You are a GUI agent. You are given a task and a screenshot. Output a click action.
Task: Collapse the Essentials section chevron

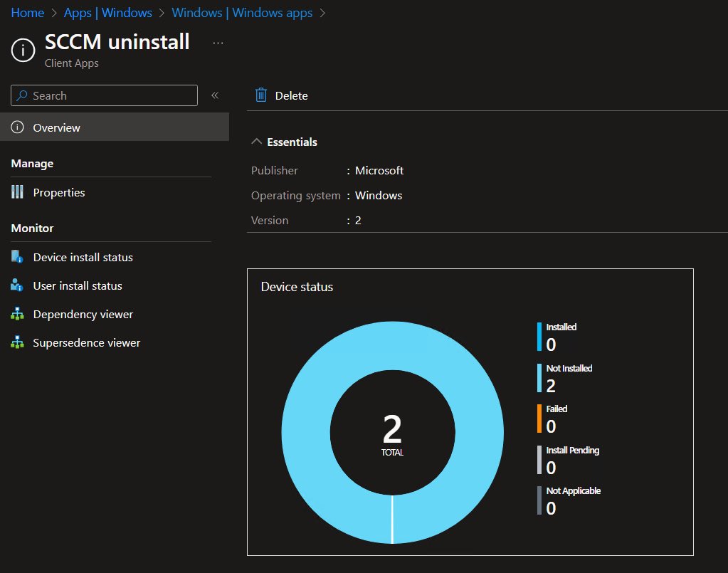click(x=256, y=142)
